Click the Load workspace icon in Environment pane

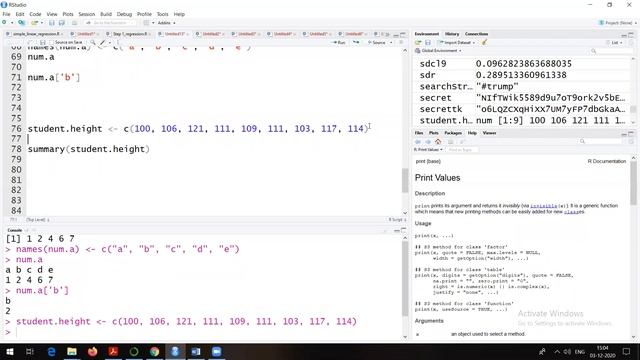418,42
